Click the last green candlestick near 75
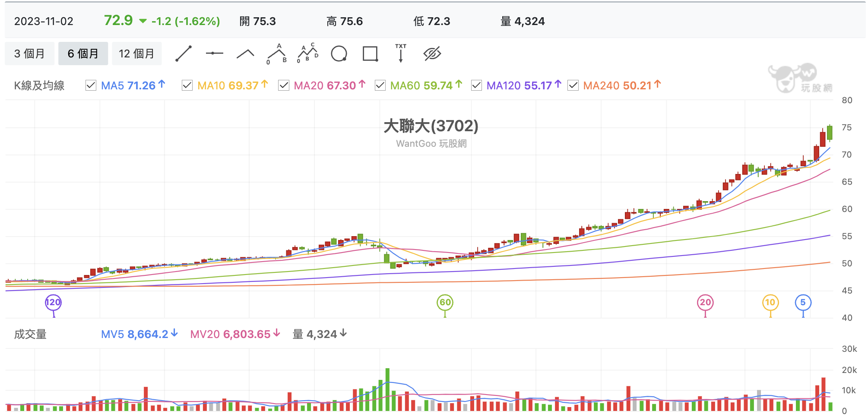 click(830, 133)
